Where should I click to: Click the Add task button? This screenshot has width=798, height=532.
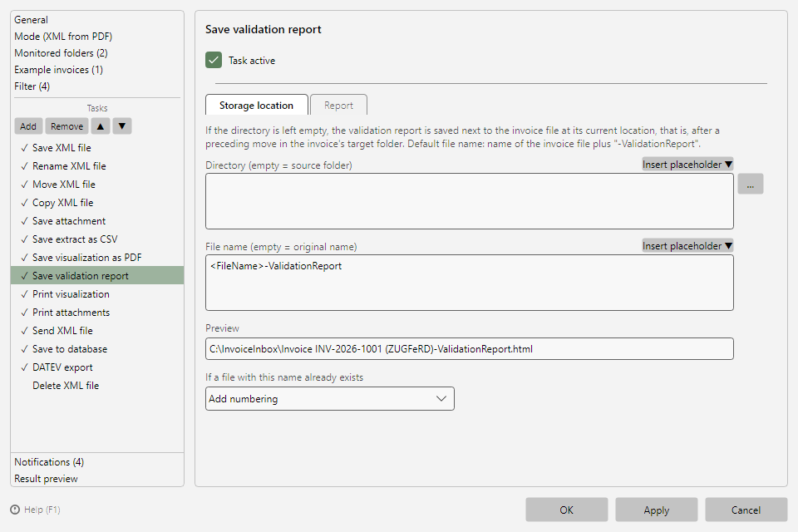(x=28, y=126)
